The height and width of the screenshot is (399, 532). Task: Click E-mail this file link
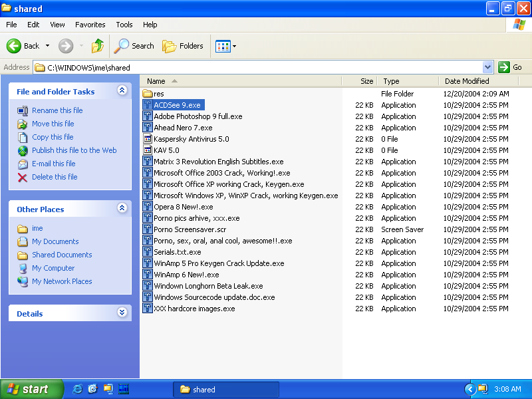coord(54,164)
